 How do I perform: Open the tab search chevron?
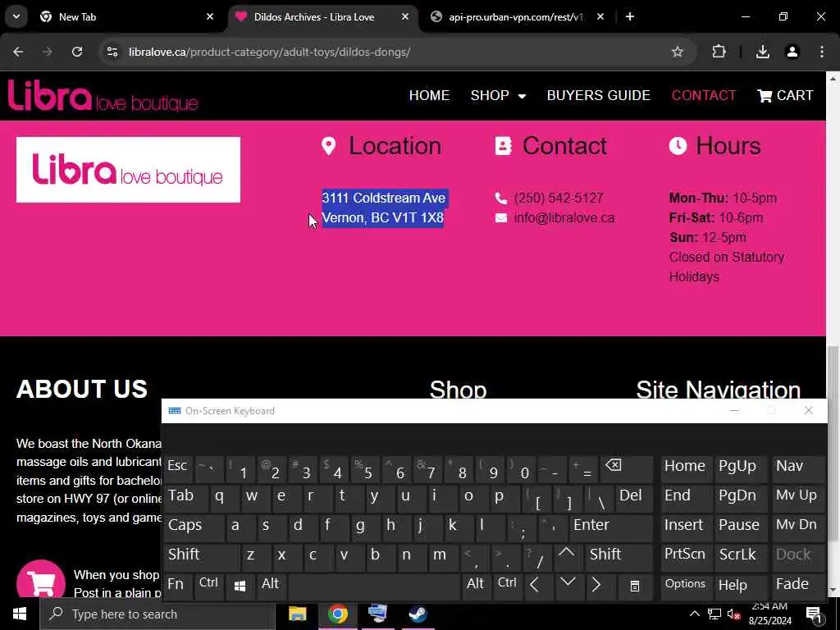pyautogui.click(x=16, y=16)
